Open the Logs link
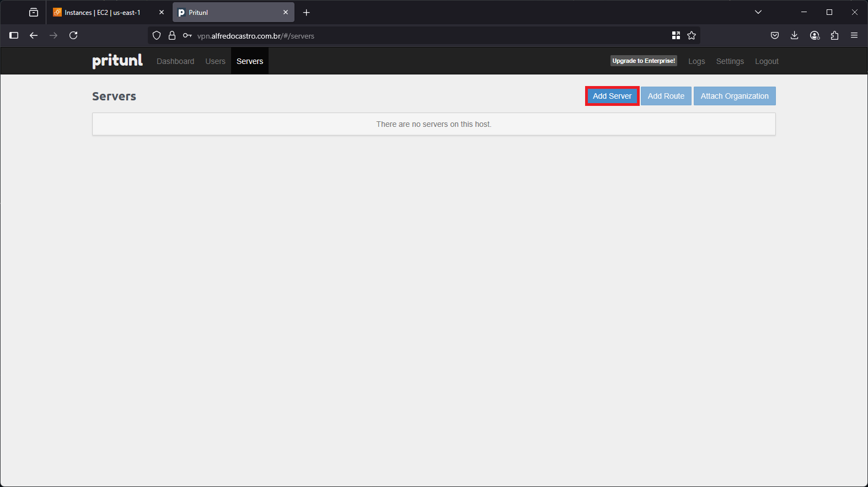 [696, 61]
